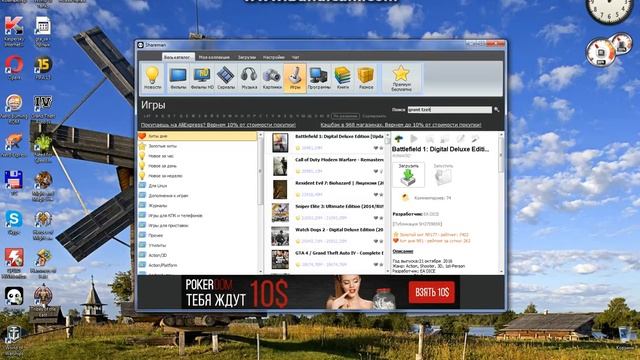
Task: Switch to the Чат tab
Action: [x=296, y=57]
